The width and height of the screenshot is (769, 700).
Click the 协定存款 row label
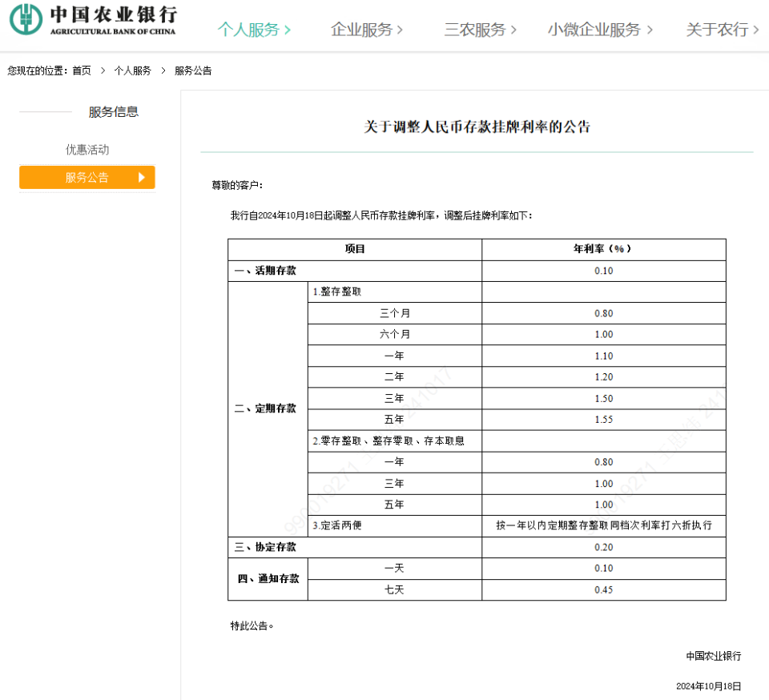265,547
